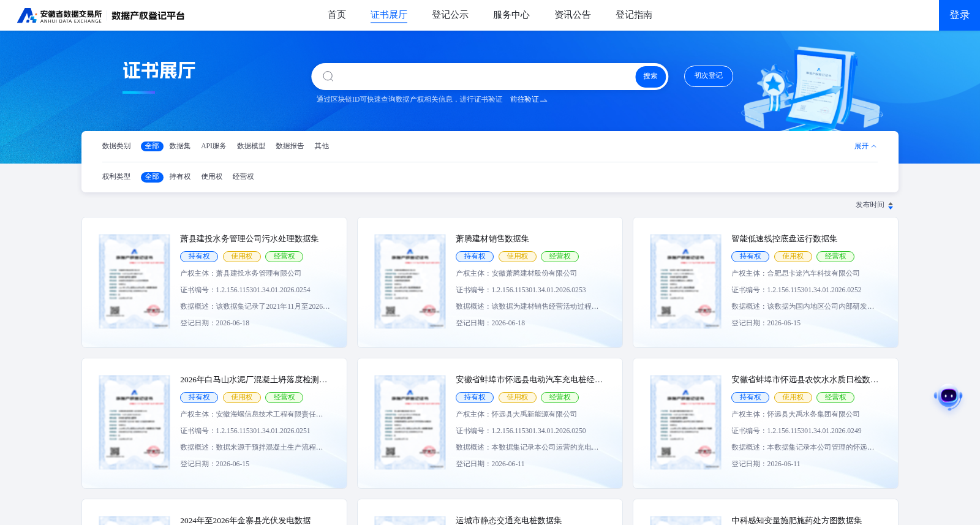The image size is (980, 525).
Task: Click certificate number 1.2.156.115301.34.01.2026.0253
Action: click(539, 290)
